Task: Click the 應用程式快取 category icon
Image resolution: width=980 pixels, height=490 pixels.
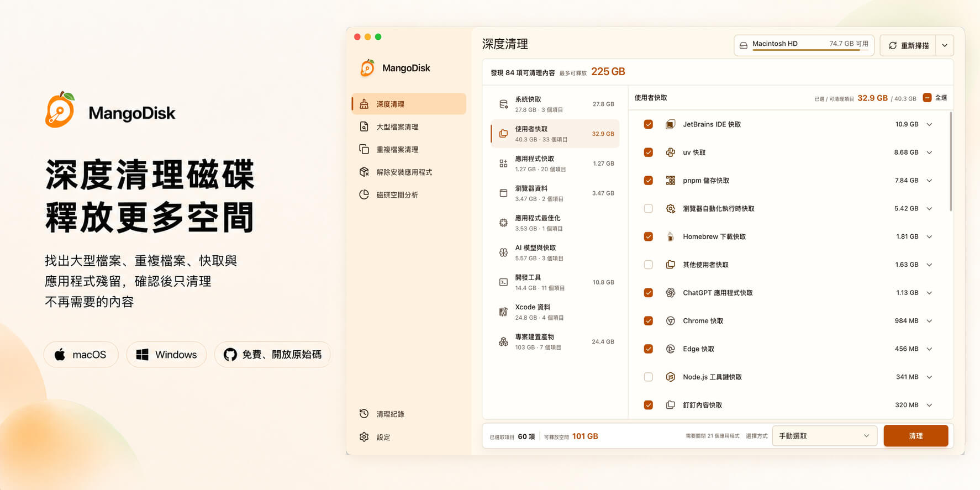Action: point(503,164)
